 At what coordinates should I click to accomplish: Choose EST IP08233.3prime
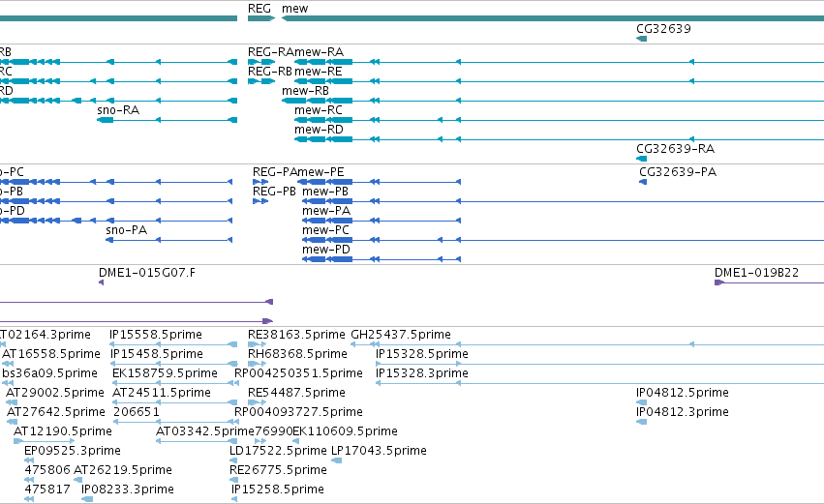point(127,490)
